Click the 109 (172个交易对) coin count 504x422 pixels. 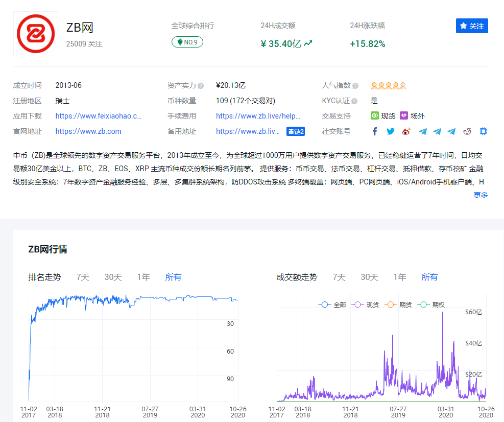(246, 101)
